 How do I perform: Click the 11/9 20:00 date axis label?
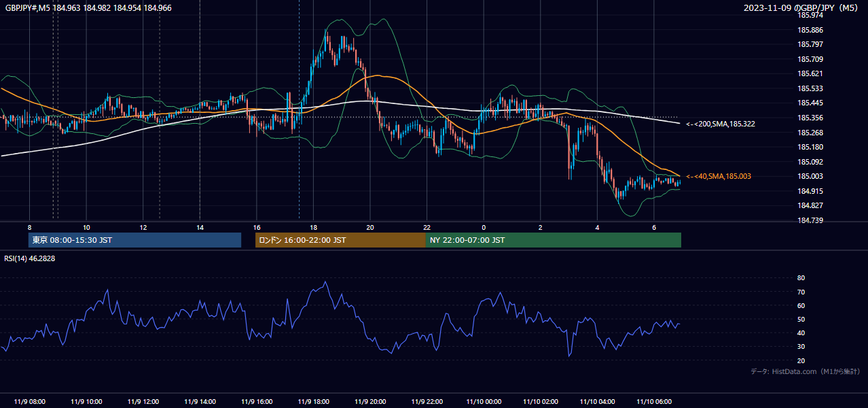pos(369,402)
